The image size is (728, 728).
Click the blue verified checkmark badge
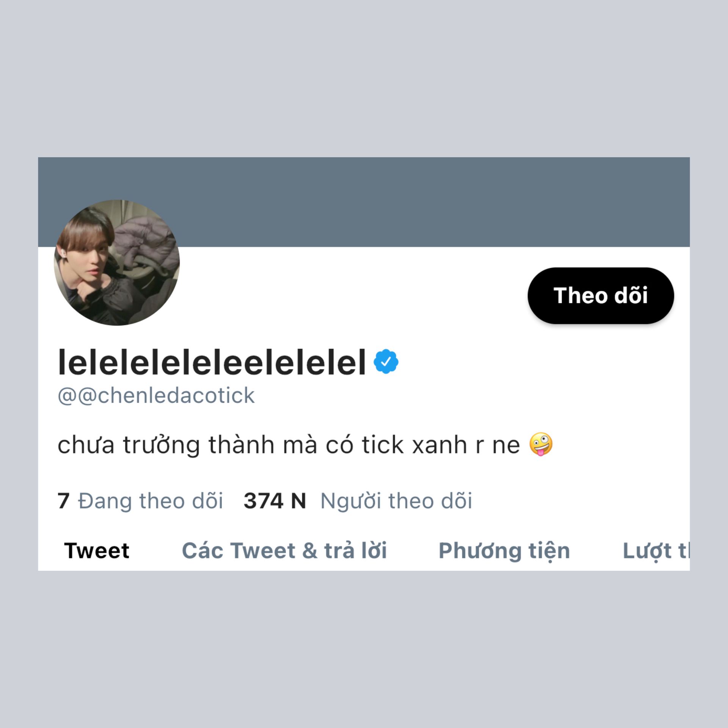click(x=386, y=362)
